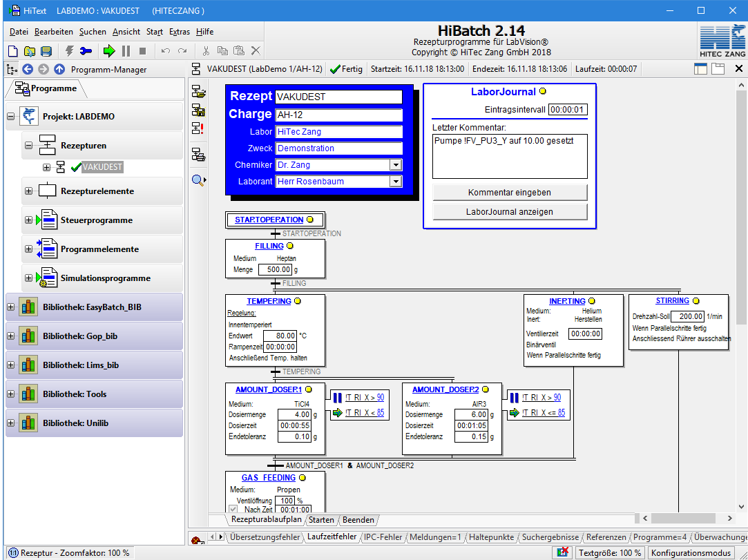748x560 pixels.
Task: Click the lightning bolt toolbar icon
Action: click(70, 50)
